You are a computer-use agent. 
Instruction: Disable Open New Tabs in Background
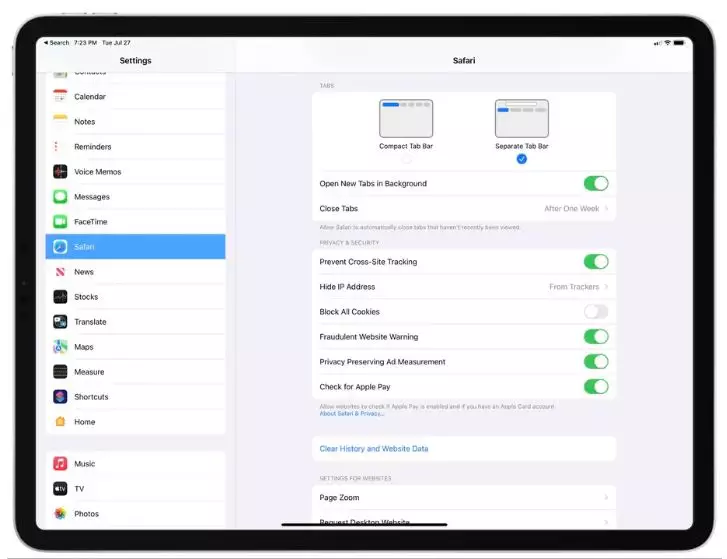(595, 184)
